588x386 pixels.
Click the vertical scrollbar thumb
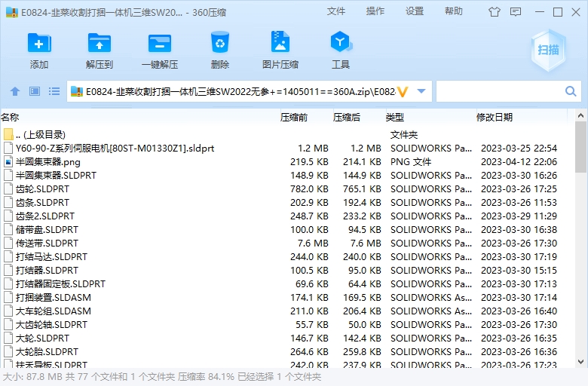coord(581,147)
